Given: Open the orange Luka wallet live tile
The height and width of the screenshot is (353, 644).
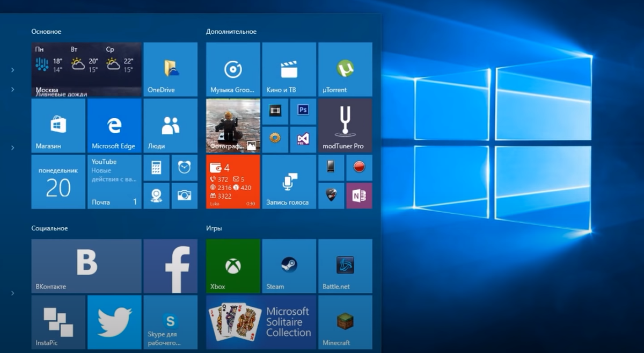Looking at the screenshot, I should [x=233, y=182].
